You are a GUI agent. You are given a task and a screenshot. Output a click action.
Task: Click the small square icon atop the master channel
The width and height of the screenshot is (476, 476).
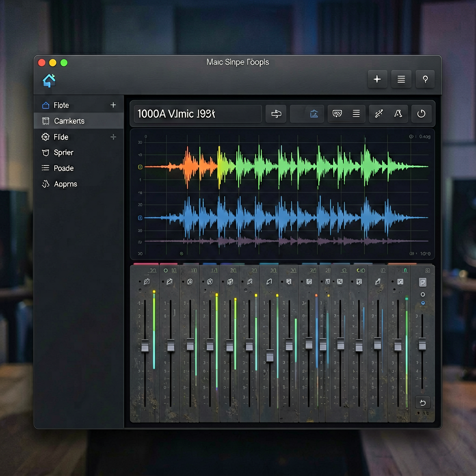click(x=428, y=270)
